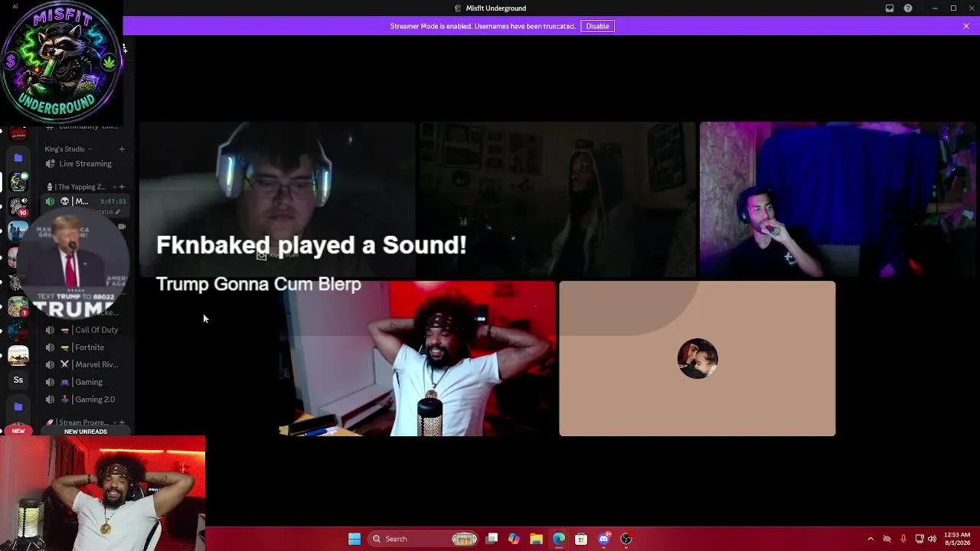
Task: Open the server with the 10 badge
Action: (18, 207)
